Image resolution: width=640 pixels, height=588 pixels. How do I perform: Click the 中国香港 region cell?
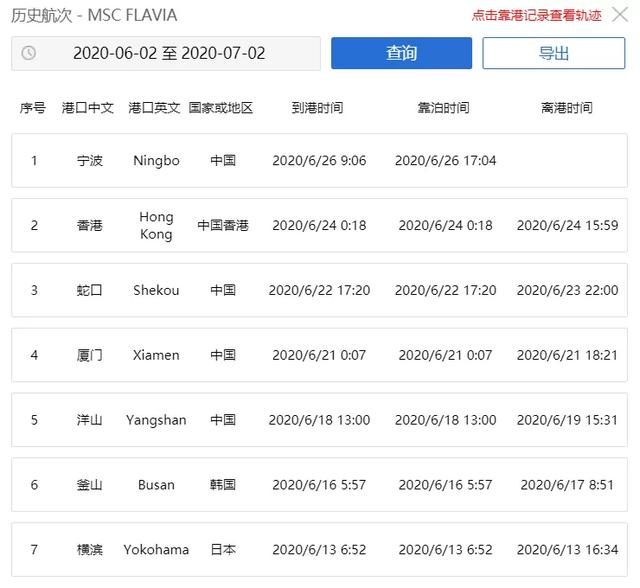pyautogui.click(x=223, y=225)
